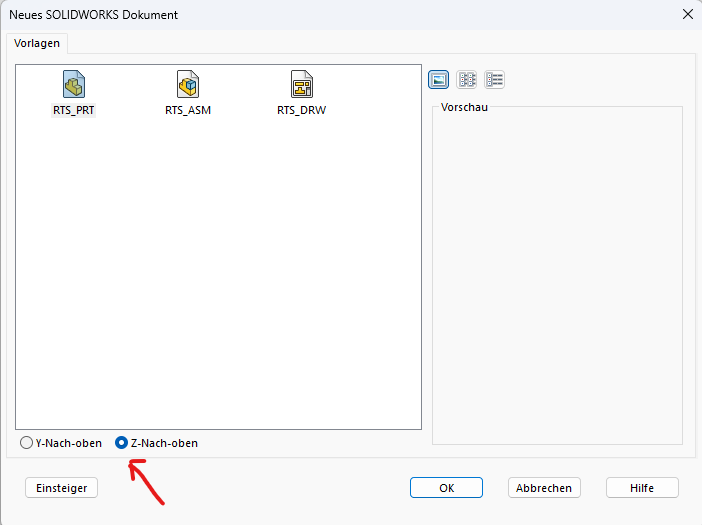Select the RTS_DRW drawing template icon

302,84
